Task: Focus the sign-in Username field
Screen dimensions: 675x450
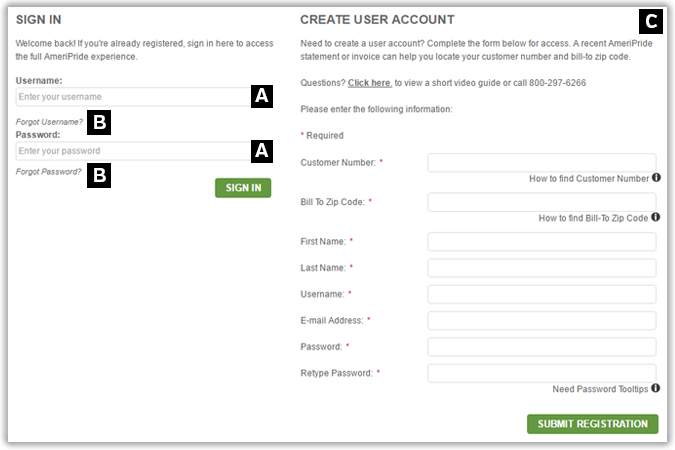Action: [130, 97]
